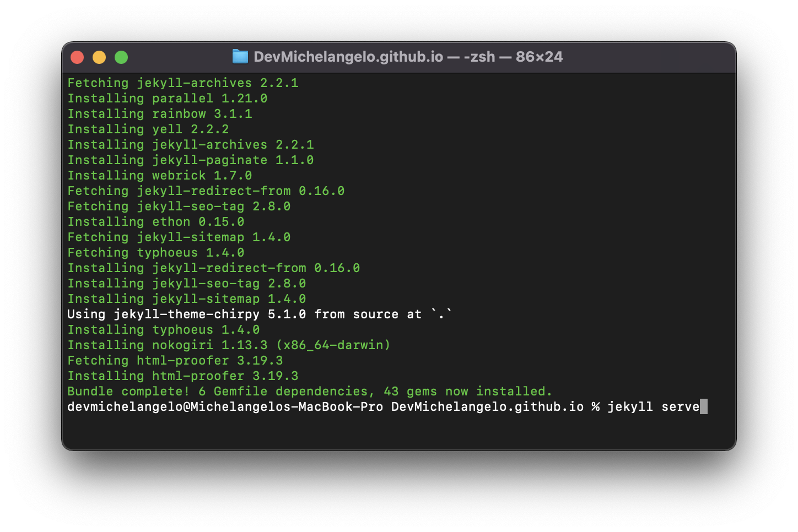This screenshot has width=798, height=532.
Task: Click 'Installing html-proofer 3.19.3' output line
Action: point(182,376)
